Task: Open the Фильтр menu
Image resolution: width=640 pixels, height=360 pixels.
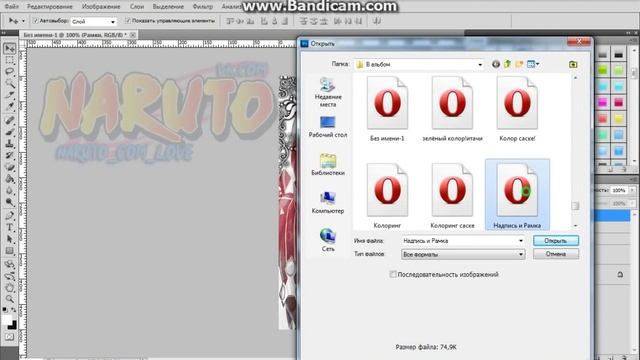Action: (x=202, y=7)
